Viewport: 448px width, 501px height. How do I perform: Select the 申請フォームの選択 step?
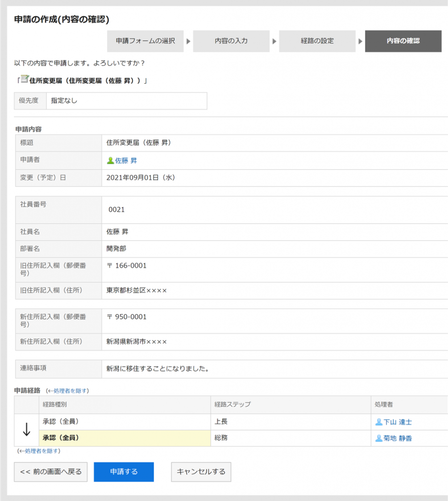click(x=145, y=41)
